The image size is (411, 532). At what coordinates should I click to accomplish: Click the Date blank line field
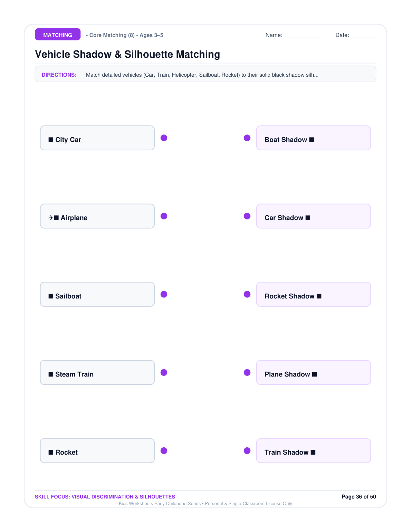click(363, 36)
